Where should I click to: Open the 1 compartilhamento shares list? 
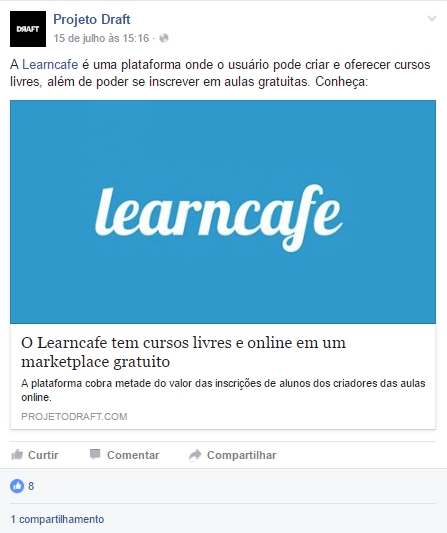pos(57,519)
